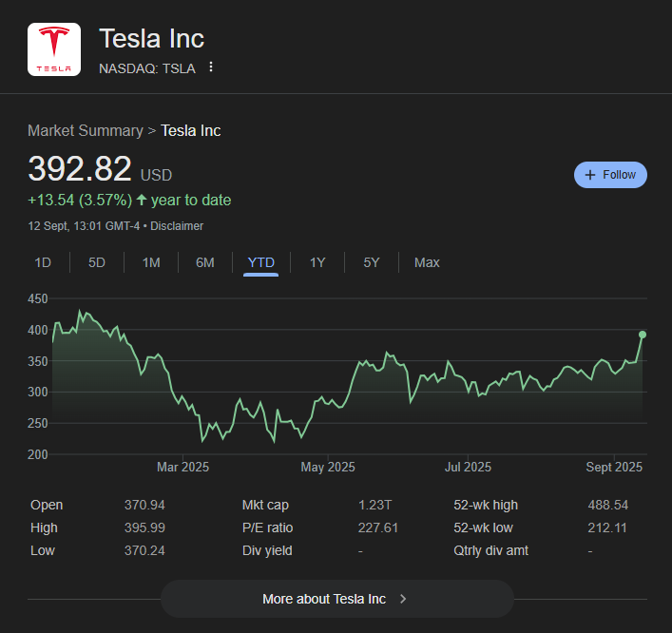Show the Max time range

pyautogui.click(x=427, y=262)
